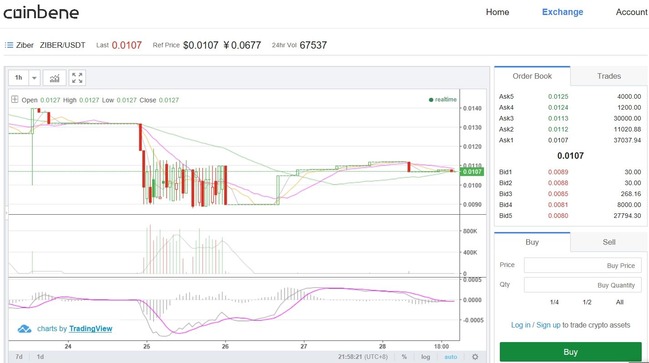Toggle fullscreen chart icon

pos(77,78)
